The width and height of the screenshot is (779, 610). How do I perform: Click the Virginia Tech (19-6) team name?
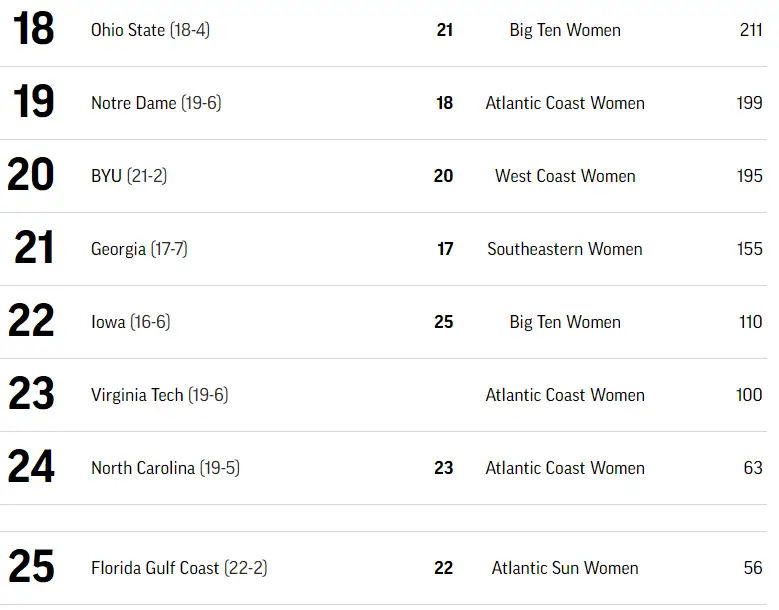159,395
